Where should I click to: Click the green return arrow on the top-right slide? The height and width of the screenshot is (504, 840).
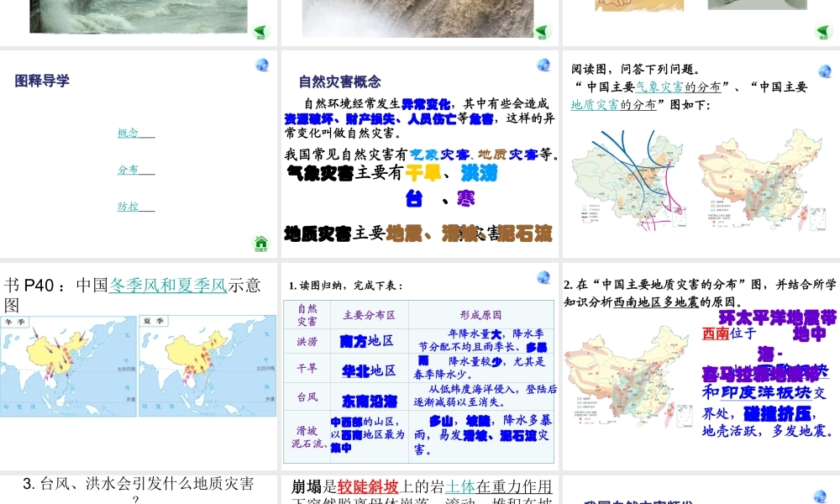coord(823,31)
